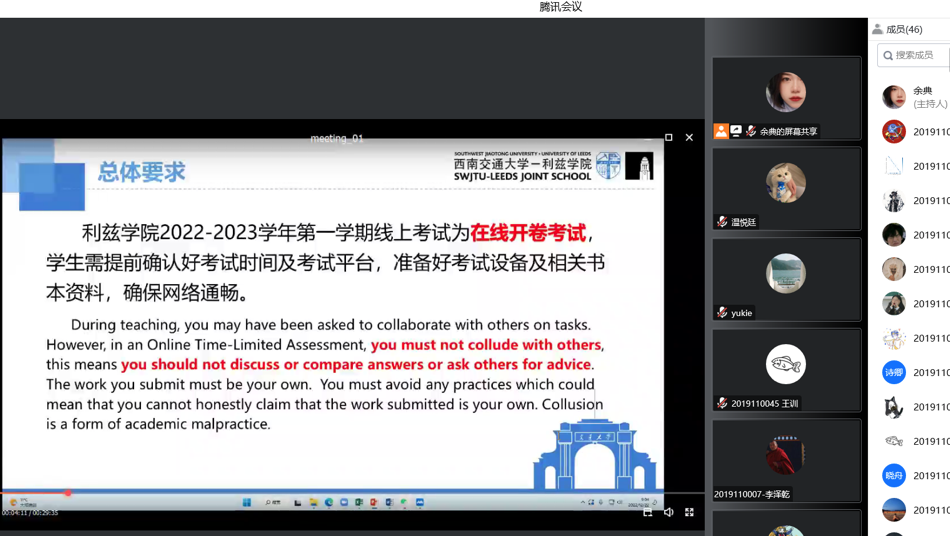Viewport: 950px width, 536px height.
Task: Click the mini-window icon in the player controls
Action: click(x=648, y=512)
